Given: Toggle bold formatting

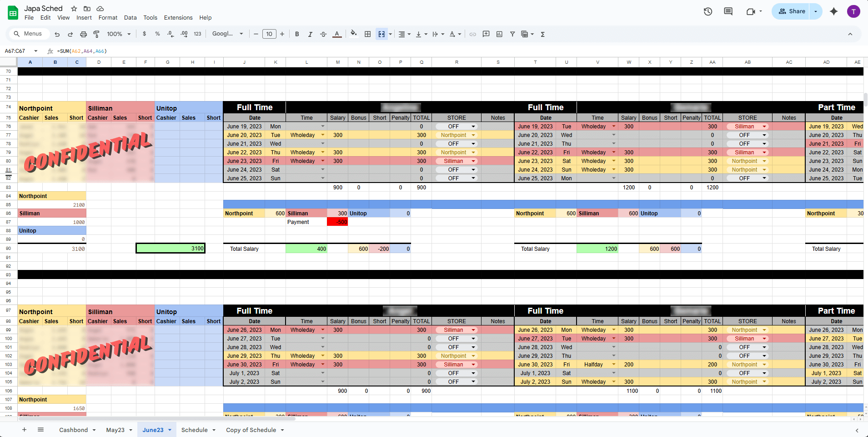Looking at the screenshot, I should click(297, 34).
